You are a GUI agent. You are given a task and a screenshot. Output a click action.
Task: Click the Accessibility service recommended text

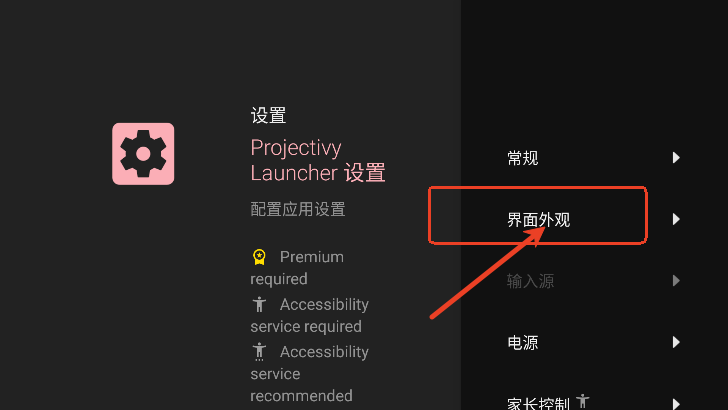pyautogui.click(x=310, y=374)
